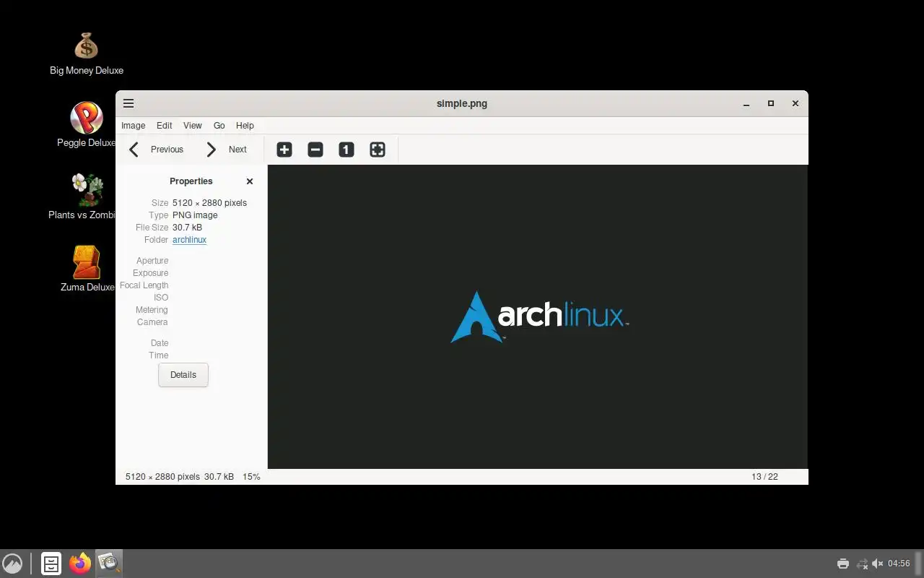
Task: Click the Metering label in Properties
Action: coord(152,310)
